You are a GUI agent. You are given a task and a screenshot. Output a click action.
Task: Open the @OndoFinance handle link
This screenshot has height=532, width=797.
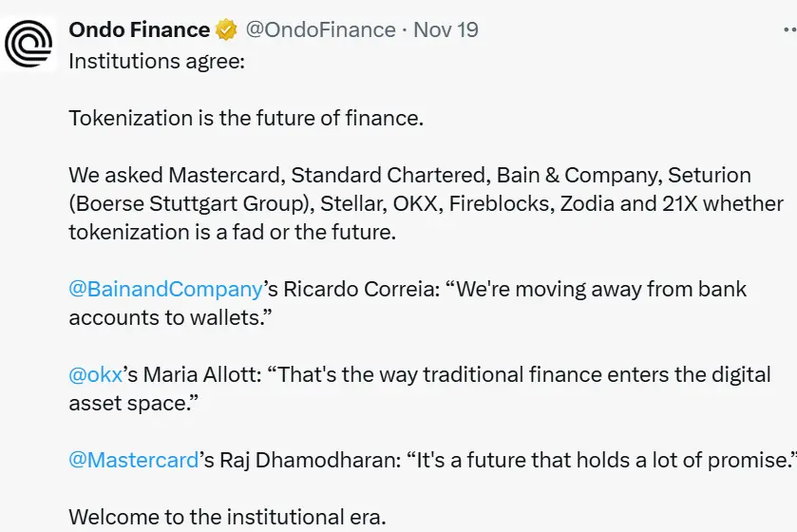(320, 30)
